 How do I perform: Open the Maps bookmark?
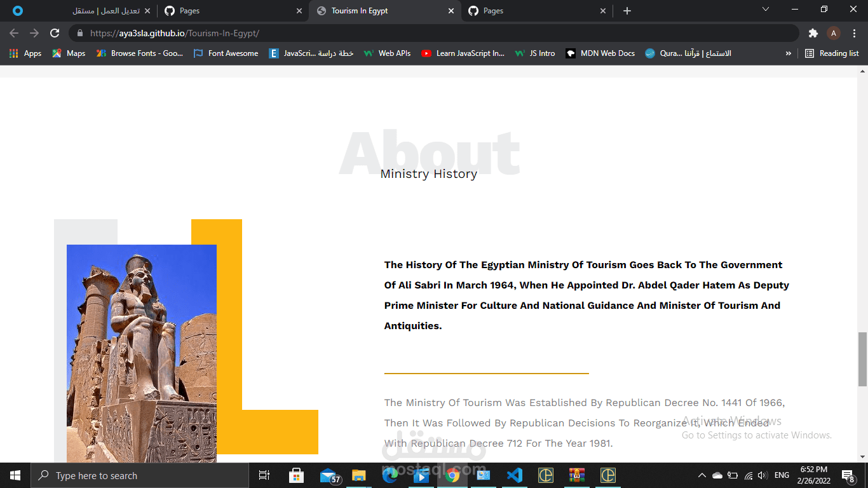point(69,53)
